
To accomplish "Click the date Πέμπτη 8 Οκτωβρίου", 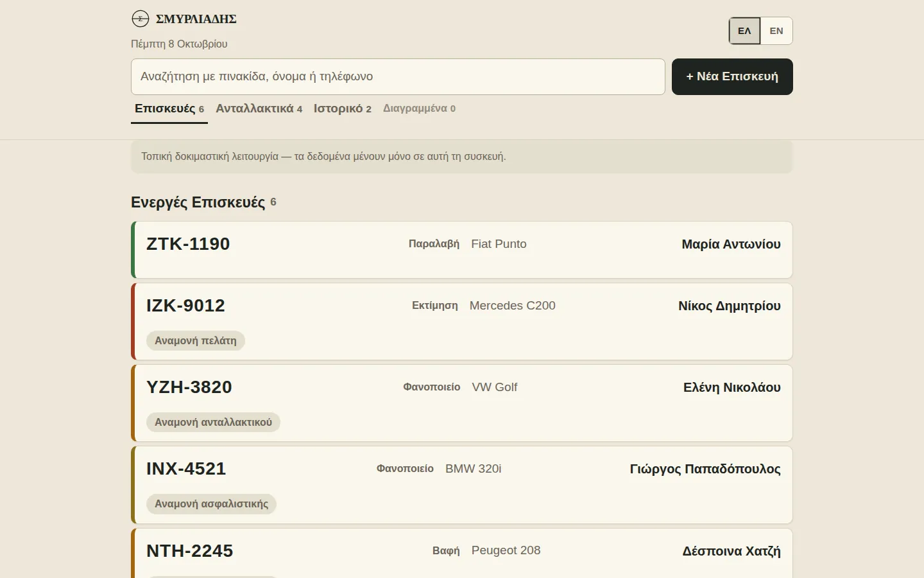I will coord(179,44).
